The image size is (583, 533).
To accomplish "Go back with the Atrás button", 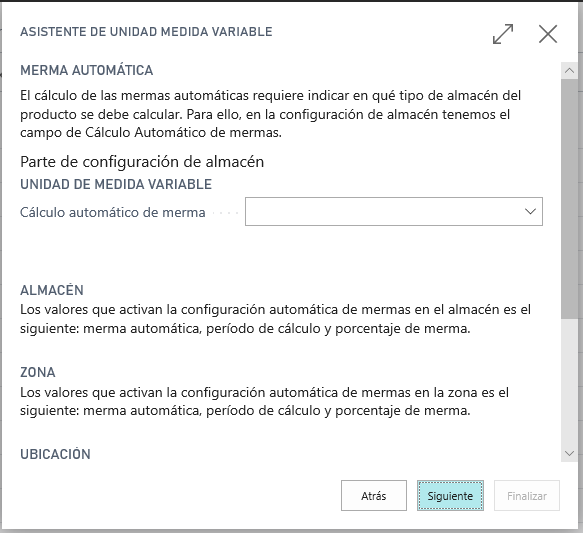I will 374,495.
